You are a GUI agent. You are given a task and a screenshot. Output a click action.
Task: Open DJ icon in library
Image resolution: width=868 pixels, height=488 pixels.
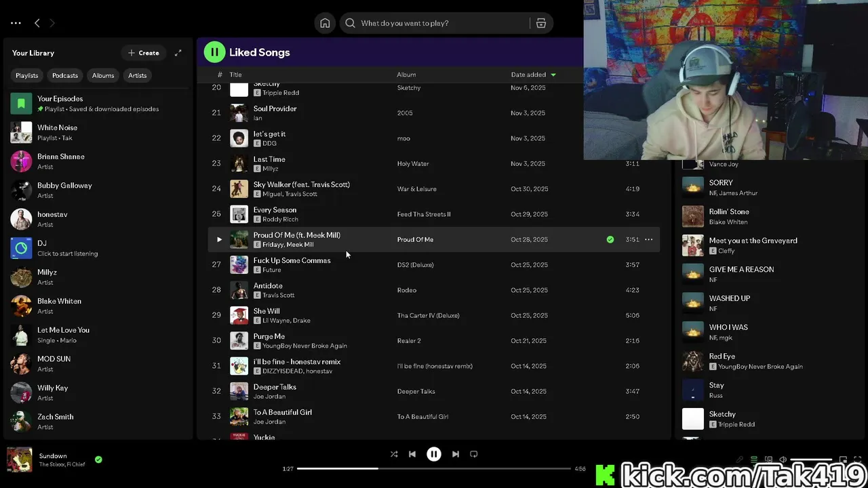(21, 248)
